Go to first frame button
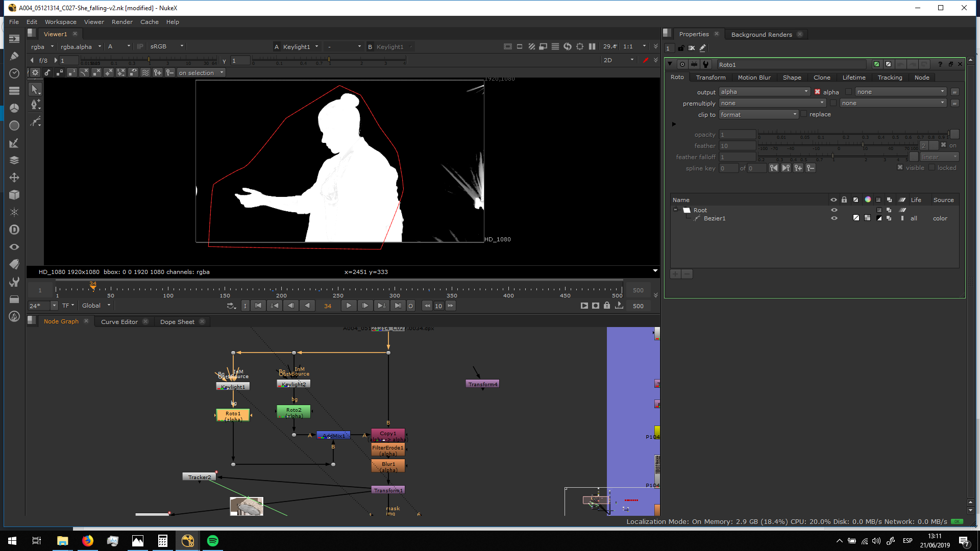This screenshot has height=551, width=980. (x=258, y=306)
